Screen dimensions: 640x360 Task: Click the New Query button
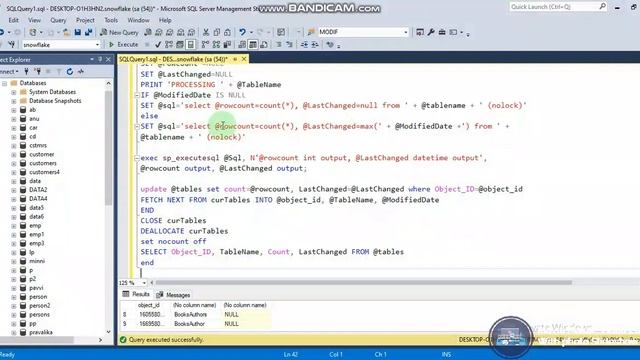(x=120, y=32)
